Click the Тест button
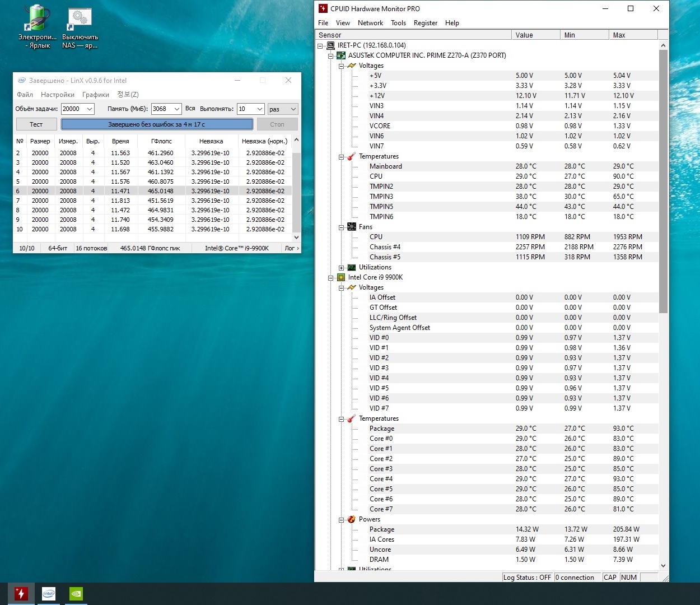This screenshot has width=700, height=605. coord(36,124)
